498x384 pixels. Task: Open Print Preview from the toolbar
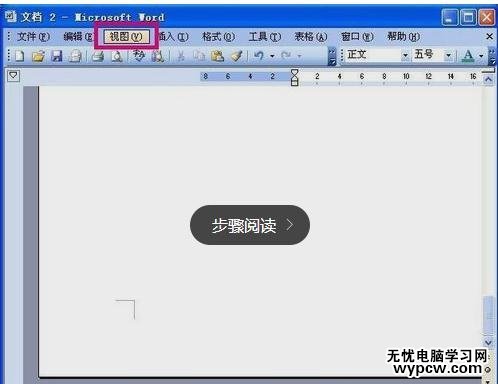coord(117,56)
